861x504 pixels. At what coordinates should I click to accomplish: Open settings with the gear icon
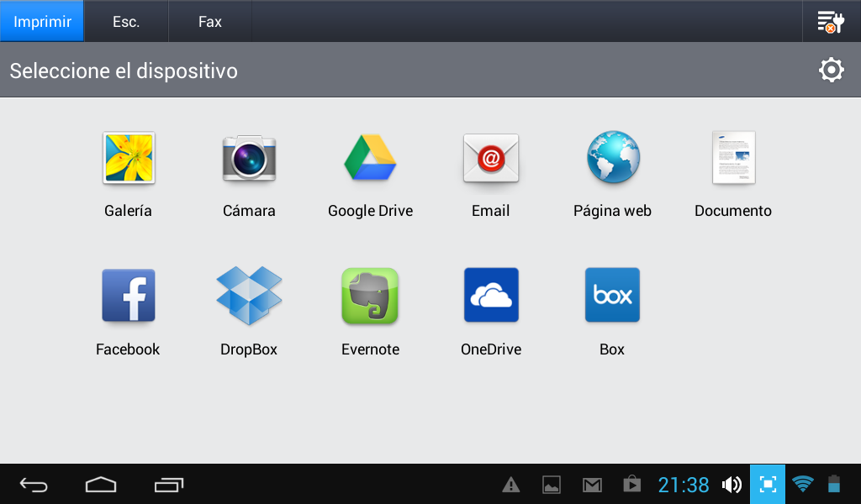pyautogui.click(x=832, y=70)
